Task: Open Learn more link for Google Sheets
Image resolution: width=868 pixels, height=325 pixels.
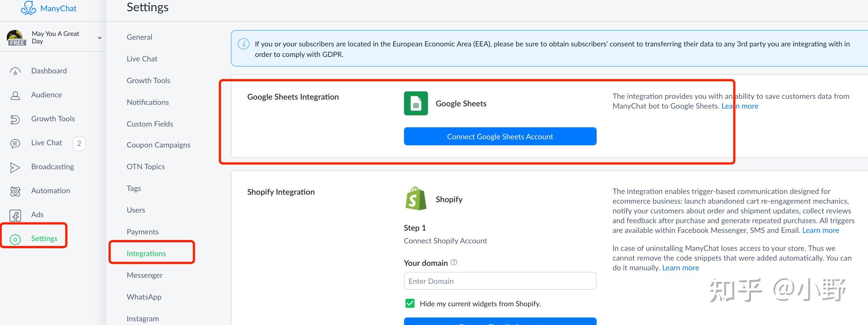Action: point(740,106)
